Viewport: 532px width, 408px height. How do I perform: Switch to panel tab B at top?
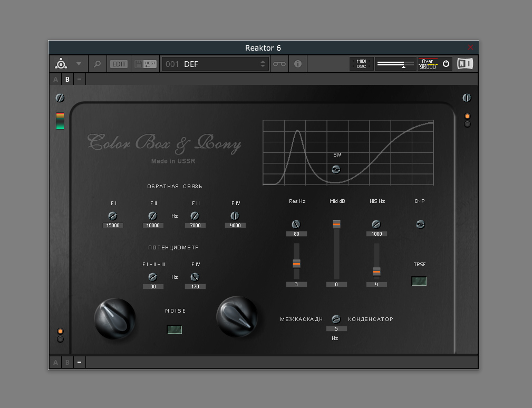tap(67, 80)
